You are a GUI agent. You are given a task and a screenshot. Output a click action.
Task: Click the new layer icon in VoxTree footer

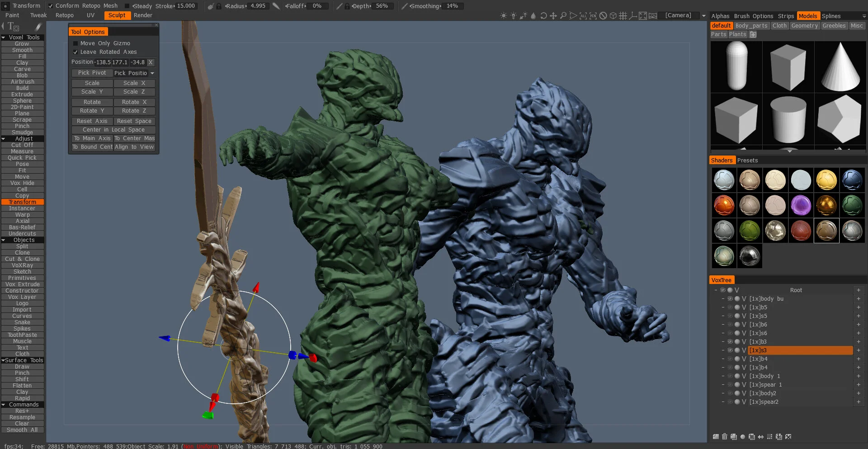pos(716,437)
